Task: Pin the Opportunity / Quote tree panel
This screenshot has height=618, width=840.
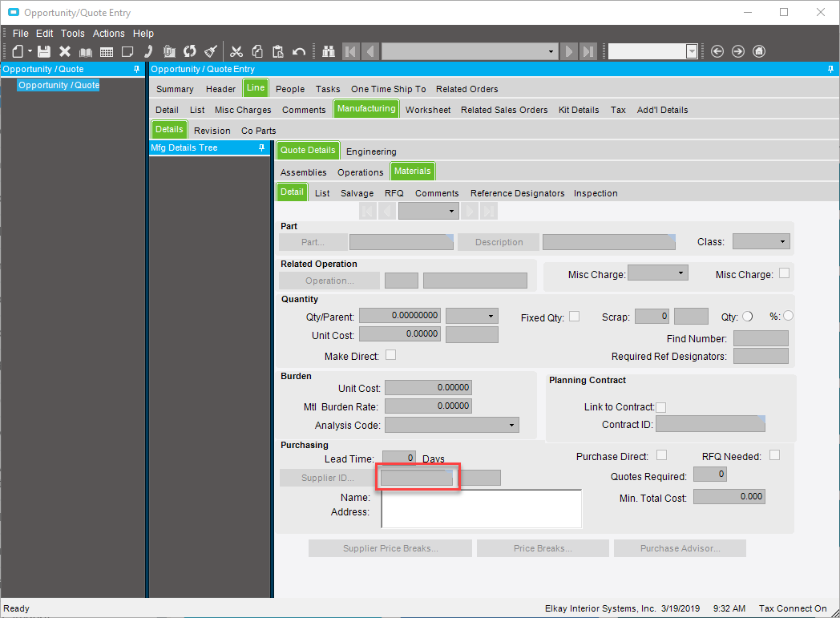Action: click(136, 69)
